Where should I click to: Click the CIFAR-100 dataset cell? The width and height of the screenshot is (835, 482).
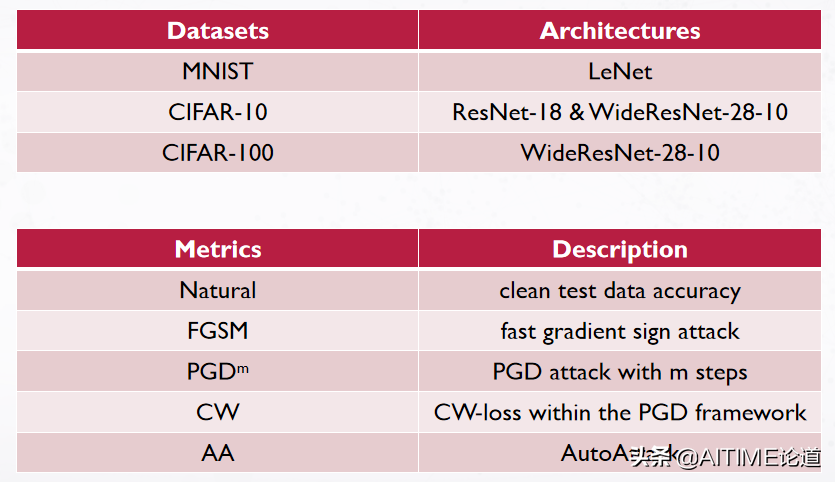click(x=217, y=153)
